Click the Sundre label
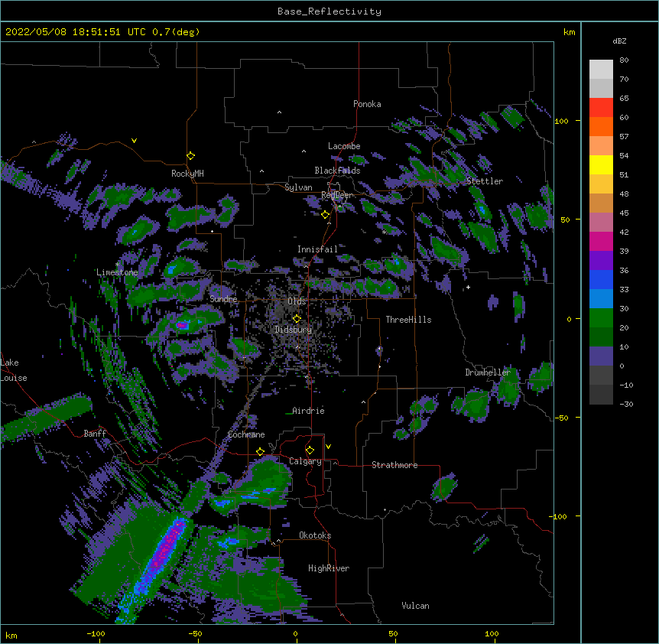This screenshot has width=659, height=644. click(x=223, y=299)
